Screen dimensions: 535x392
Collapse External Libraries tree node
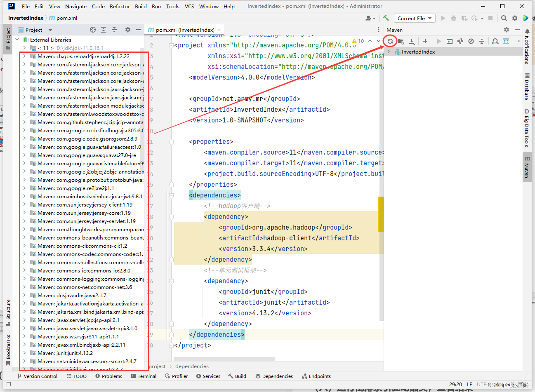pos(17,40)
